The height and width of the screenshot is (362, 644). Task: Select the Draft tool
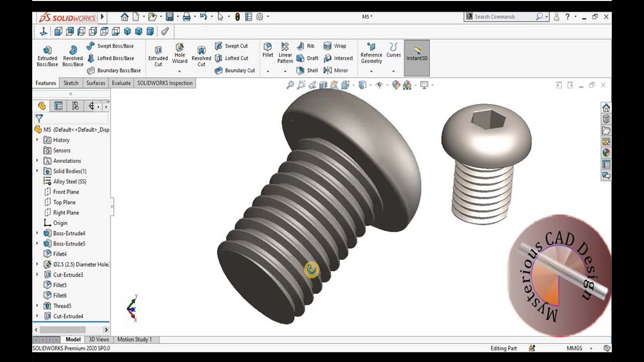point(307,58)
